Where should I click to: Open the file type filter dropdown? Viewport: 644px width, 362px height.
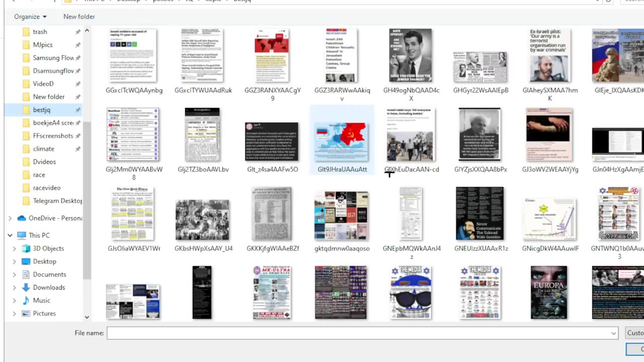[634, 333]
